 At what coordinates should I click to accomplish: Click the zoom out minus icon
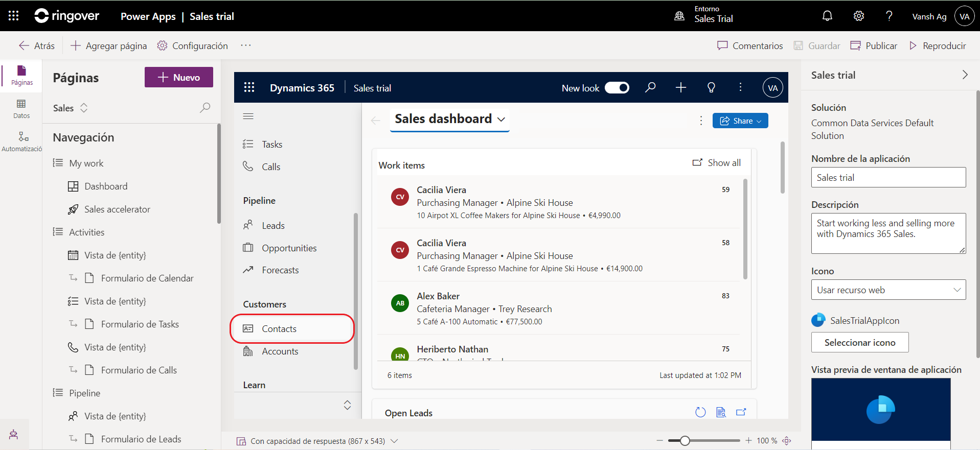pos(659,440)
